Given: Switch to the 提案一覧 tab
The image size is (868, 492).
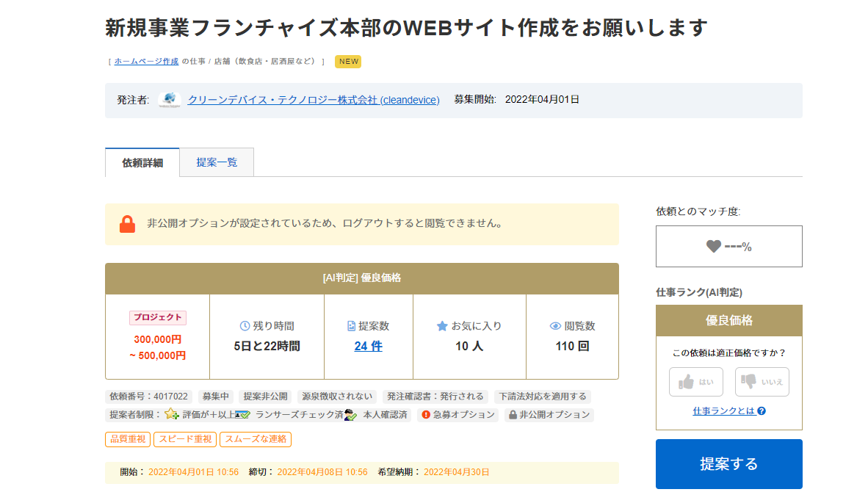Looking at the screenshot, I should (217, 162).
